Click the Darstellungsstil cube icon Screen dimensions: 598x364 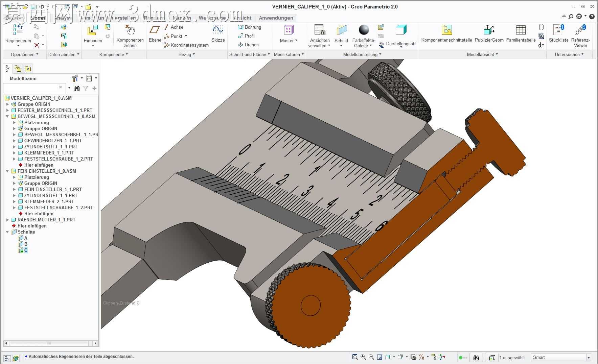click(401, 30)
